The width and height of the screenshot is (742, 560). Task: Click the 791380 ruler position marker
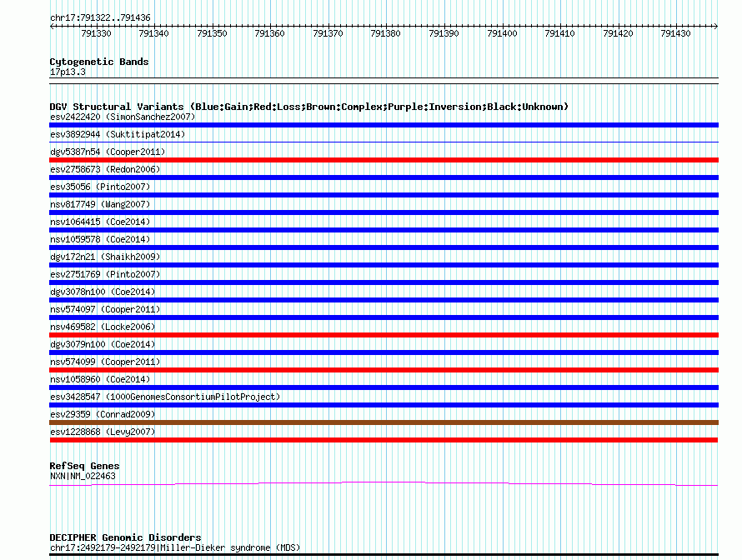(x=386, y=33)
